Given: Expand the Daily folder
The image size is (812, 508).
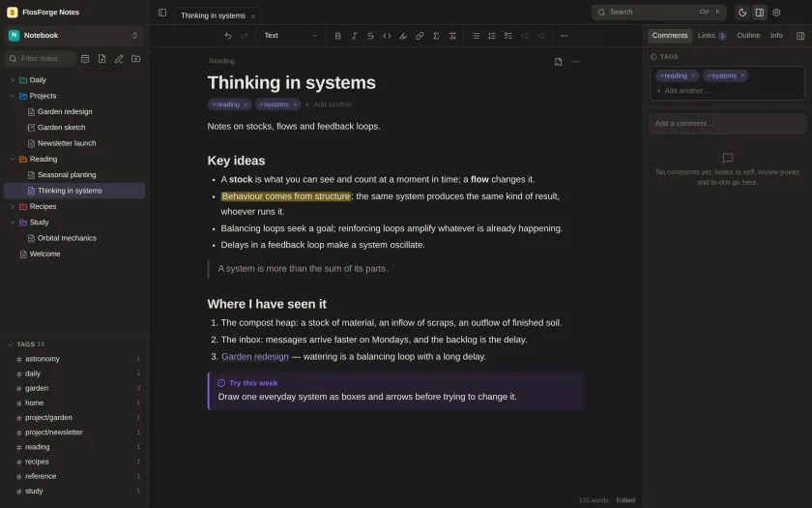Looking at the screenshot, I should tap(13, 80).
